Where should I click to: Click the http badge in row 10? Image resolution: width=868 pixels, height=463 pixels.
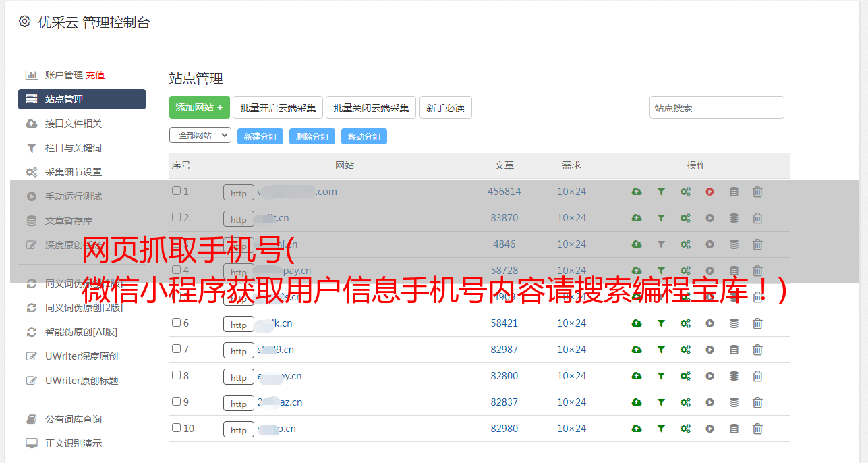pos(239,429)
